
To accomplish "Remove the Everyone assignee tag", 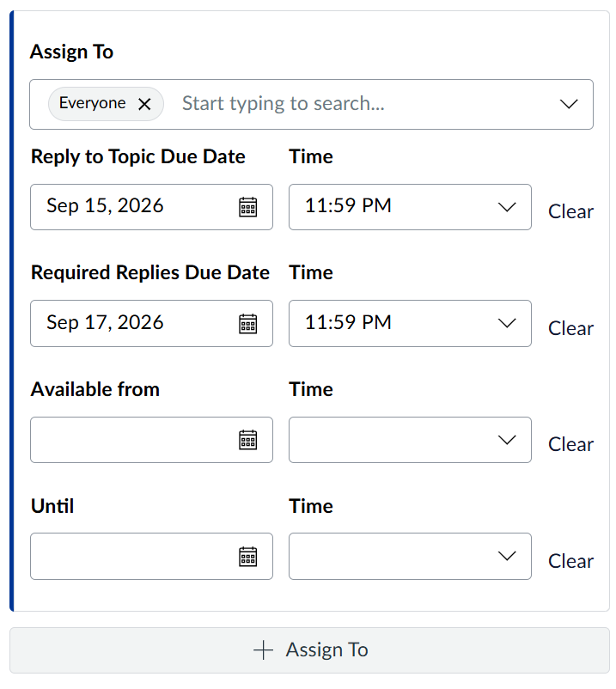I will coord(144,104).
